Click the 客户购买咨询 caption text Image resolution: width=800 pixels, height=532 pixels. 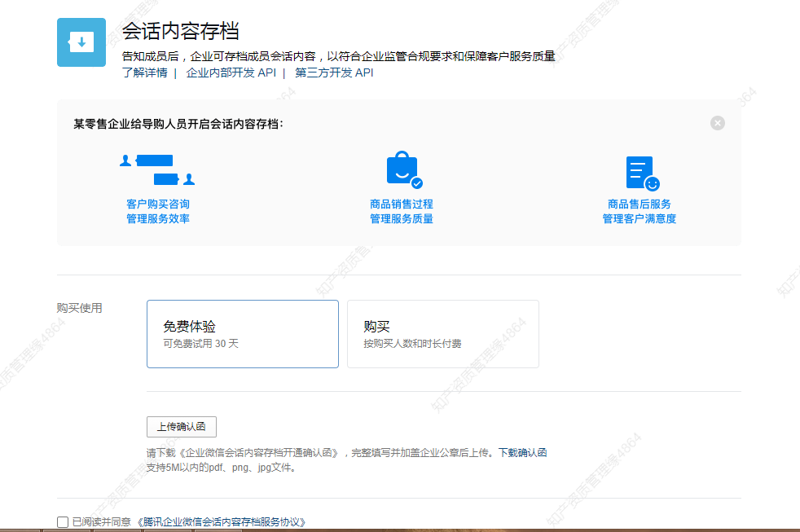[158, 204]
